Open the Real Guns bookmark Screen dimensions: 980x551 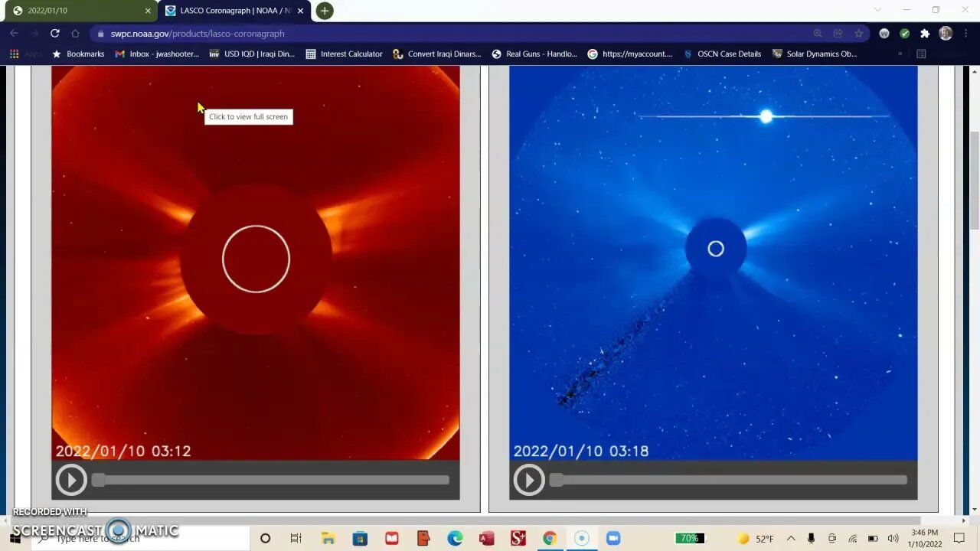tap(534, 54)
